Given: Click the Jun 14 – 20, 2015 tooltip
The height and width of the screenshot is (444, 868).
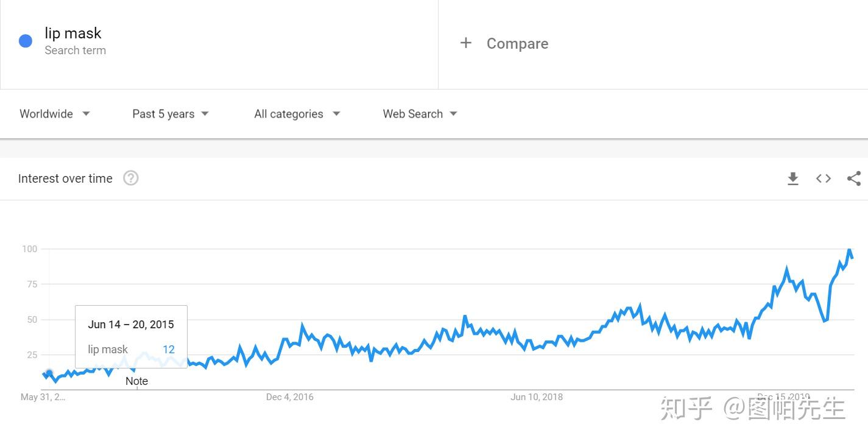Looking at the screenshot, I should pyautogui.click(x=131, y=325).
